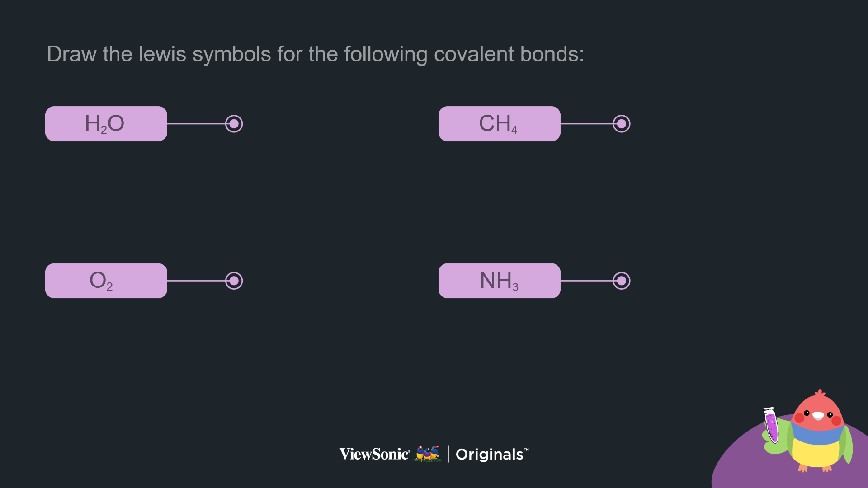The height and width of the screenshot is (488, 868).
Task: Click the circular marker next to NH3
Action: 622,281
